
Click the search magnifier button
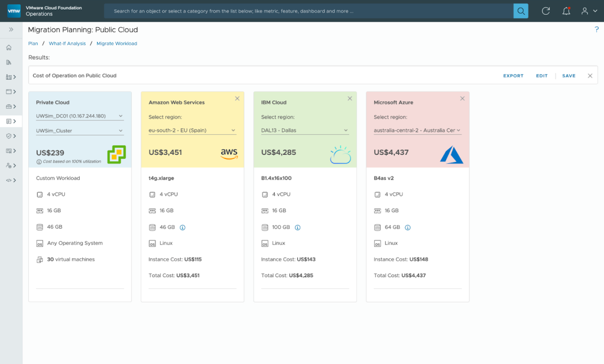521,11
